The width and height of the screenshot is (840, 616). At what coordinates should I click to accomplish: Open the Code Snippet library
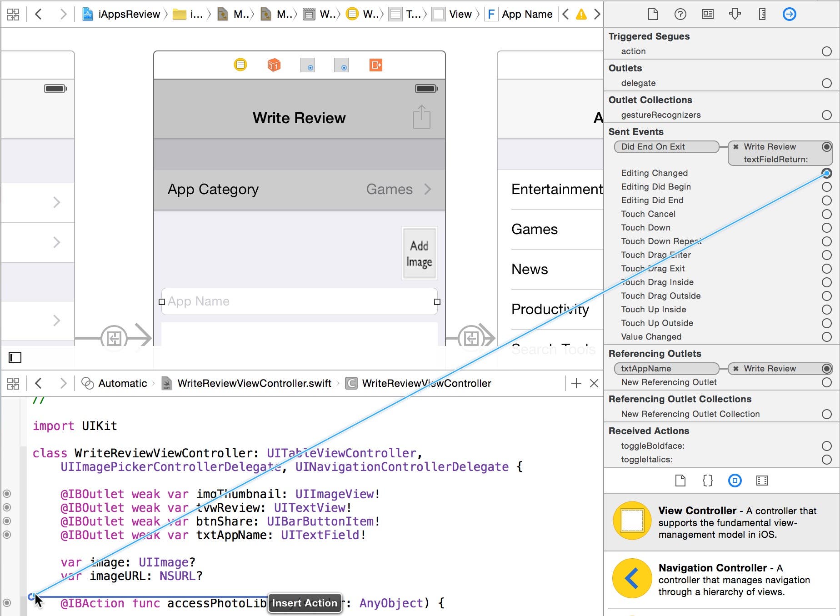coord(708,481)
